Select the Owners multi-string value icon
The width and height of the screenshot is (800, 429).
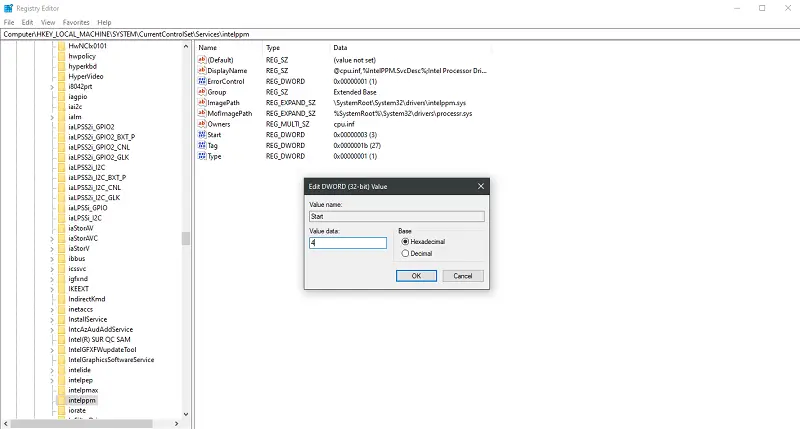click(202, 124)
